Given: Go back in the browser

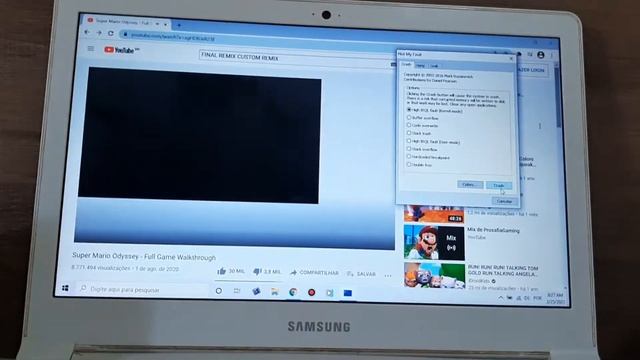Looking at the screenshot, I should coord(87,32).
